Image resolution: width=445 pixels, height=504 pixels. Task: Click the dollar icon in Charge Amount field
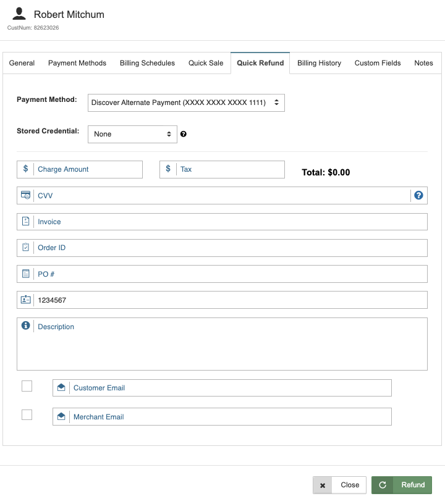tap(25, 169)
